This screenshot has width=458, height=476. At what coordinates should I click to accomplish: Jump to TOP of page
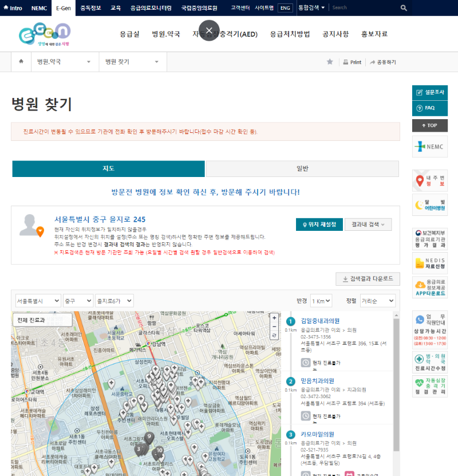(x=430, y=125)
